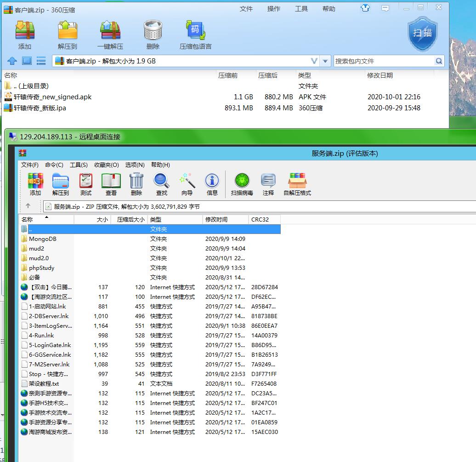The image size is (476, 462).
Task: Click the search in archive input field
Action: pos(384,61)
